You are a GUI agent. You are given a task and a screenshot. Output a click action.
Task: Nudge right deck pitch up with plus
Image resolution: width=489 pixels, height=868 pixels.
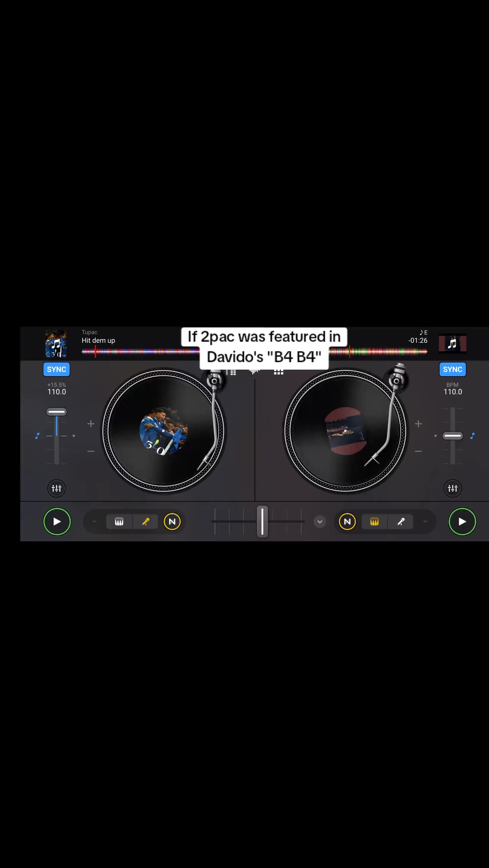pos(418,424)
